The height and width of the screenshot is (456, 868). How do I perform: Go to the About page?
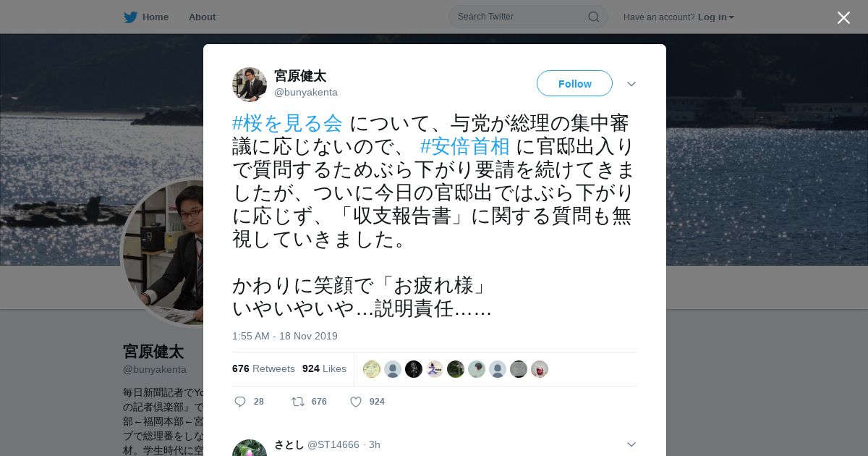202,17
